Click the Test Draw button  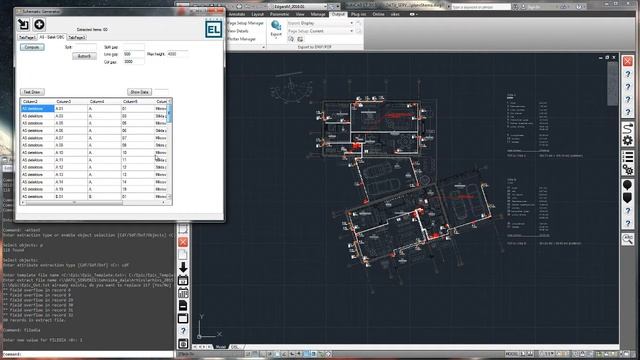(x=32, y=92)
